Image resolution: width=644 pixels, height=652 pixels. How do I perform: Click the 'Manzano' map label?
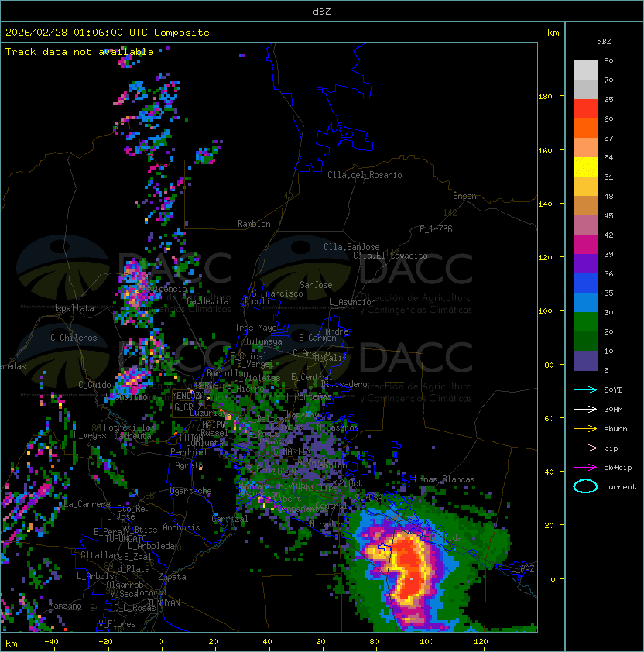pos(65,606)
